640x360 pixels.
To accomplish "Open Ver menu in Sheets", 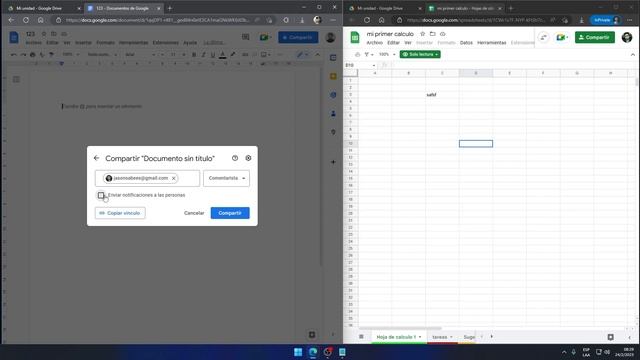I will [408, 43].
